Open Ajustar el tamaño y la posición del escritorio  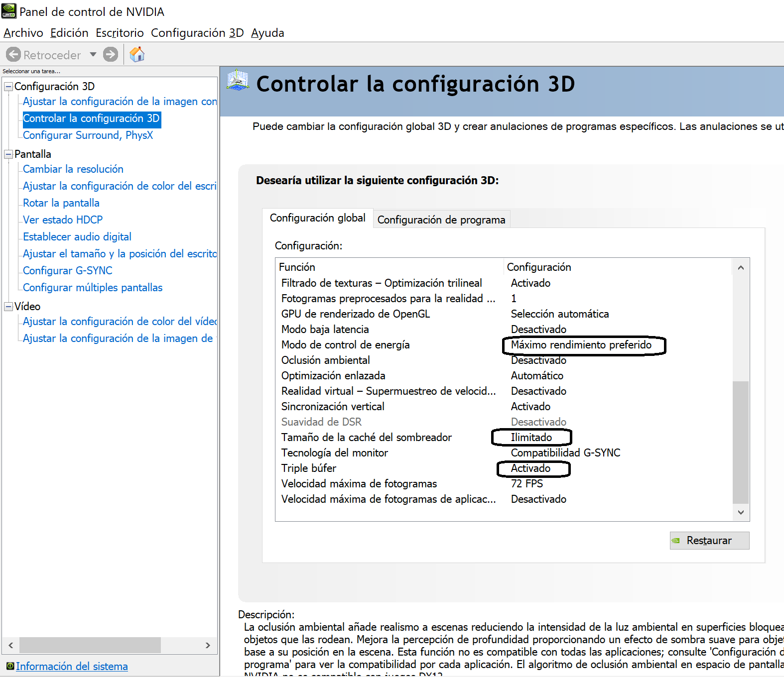[x=120, y=254]
